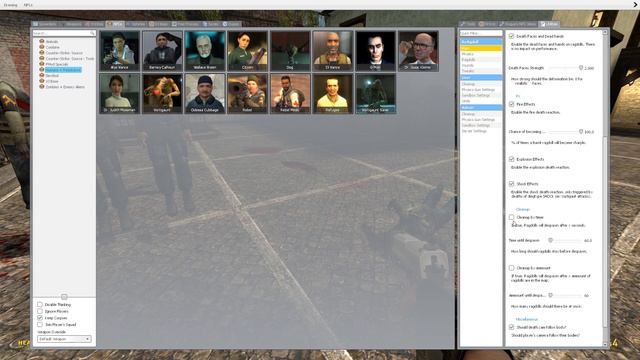Click the Zombies + Enemy Aliens category icon
640x360 pixels.
[x=42, y=87]
